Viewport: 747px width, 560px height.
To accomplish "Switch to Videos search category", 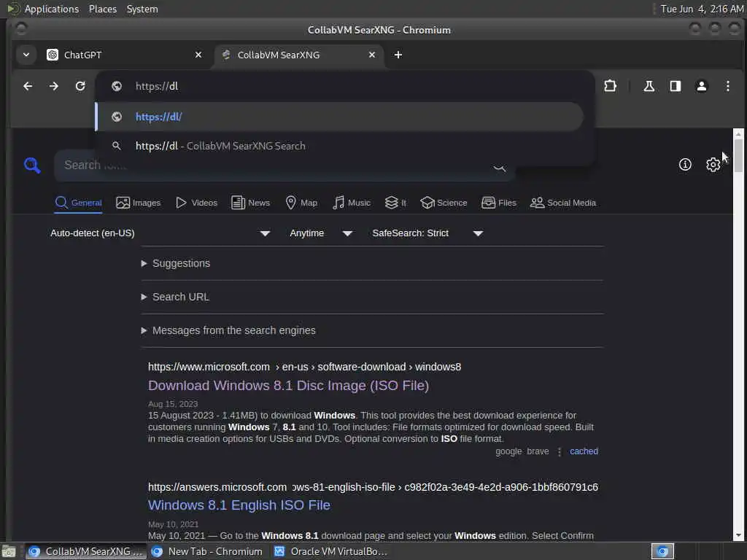I will [x=196, y=203].
